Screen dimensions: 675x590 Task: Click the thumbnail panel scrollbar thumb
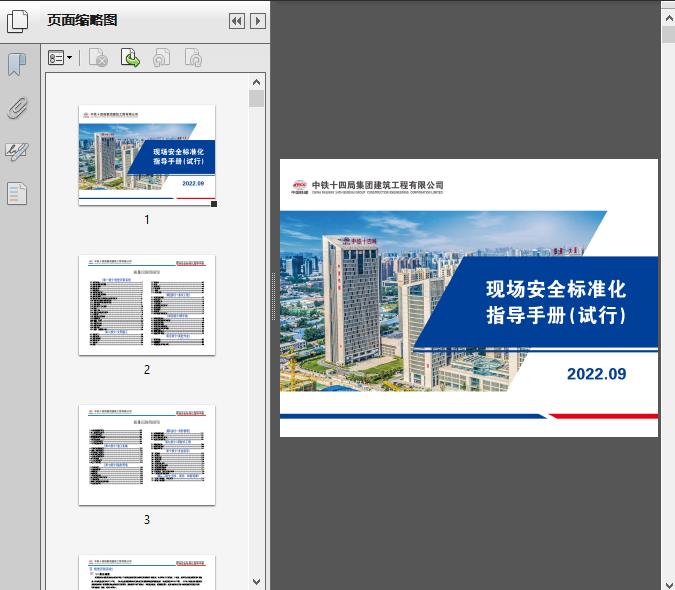tap(257, 99)
